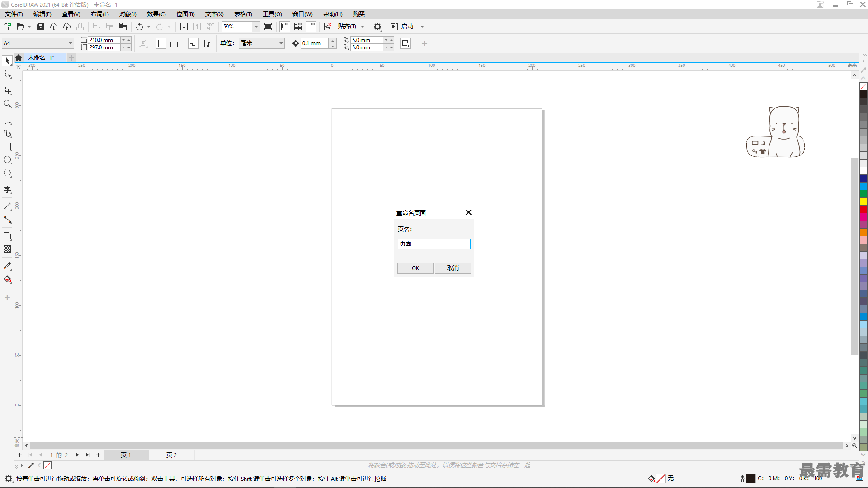Toggle the Snap Off button
The height and width of the screenshot is (488, 868).
click(328, 27)
